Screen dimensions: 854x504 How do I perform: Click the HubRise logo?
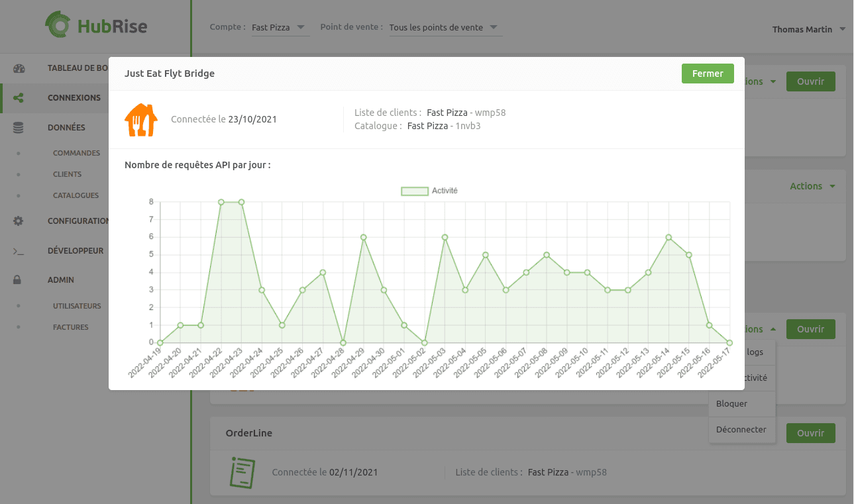[x=96, y=26]
